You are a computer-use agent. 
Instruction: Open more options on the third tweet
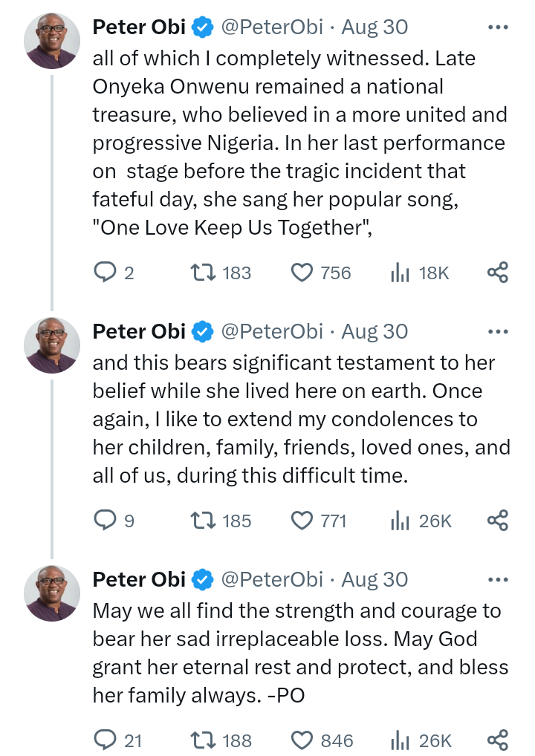(497, 579)
